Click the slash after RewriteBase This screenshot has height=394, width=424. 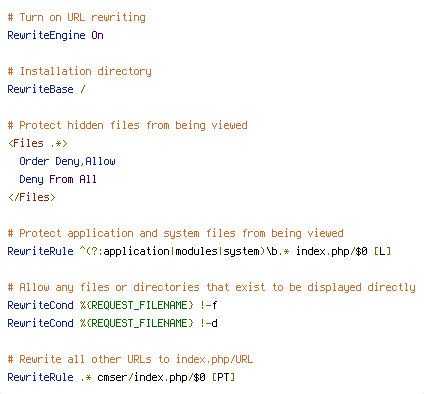tap(83, 89)
